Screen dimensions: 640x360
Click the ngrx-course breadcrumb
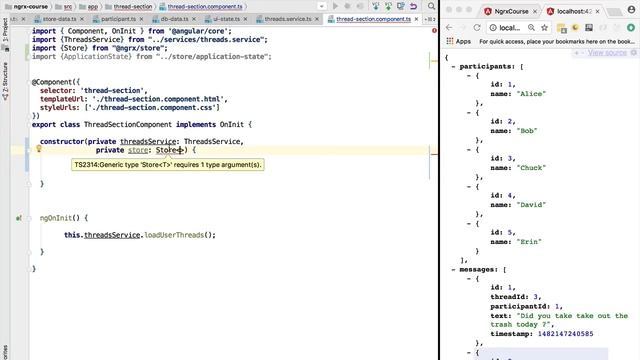[27, 7]
